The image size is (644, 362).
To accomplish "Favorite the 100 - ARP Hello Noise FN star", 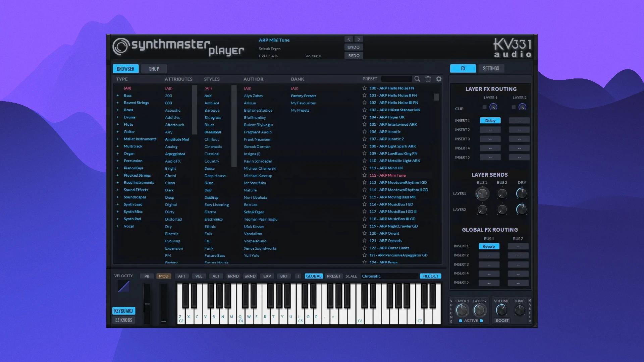I will point(365,88).
